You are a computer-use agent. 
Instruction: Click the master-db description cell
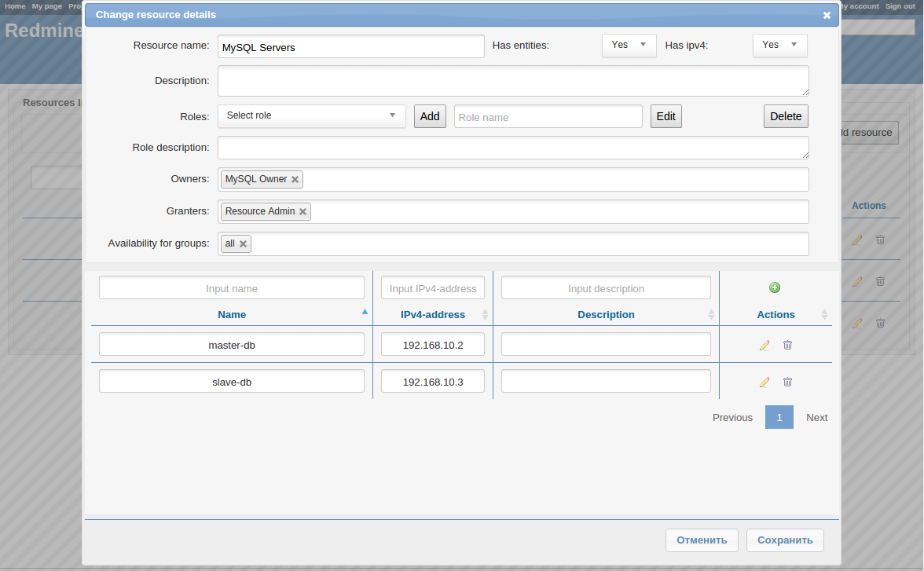[x=606, y=345]
